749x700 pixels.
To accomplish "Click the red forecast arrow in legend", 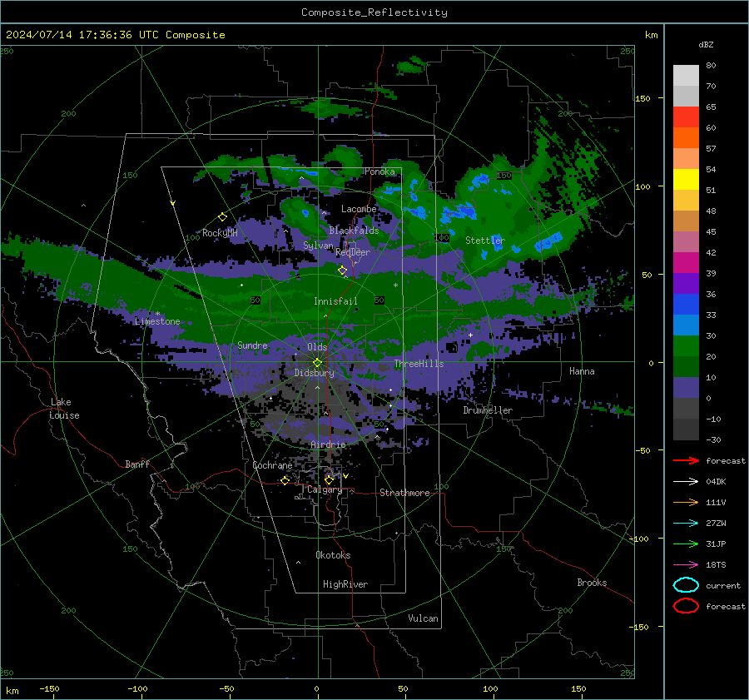I will [686, 460].
